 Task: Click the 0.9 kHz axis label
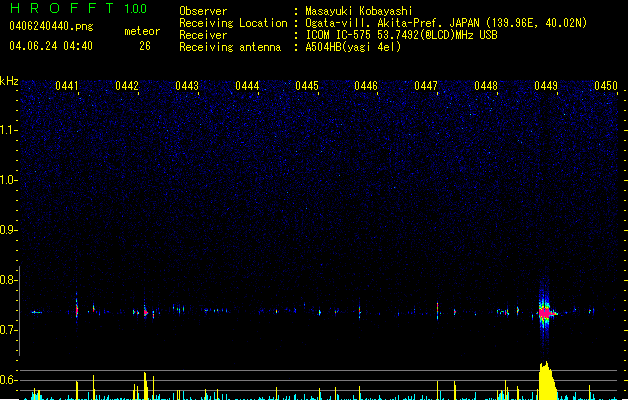tap(8, 230)
